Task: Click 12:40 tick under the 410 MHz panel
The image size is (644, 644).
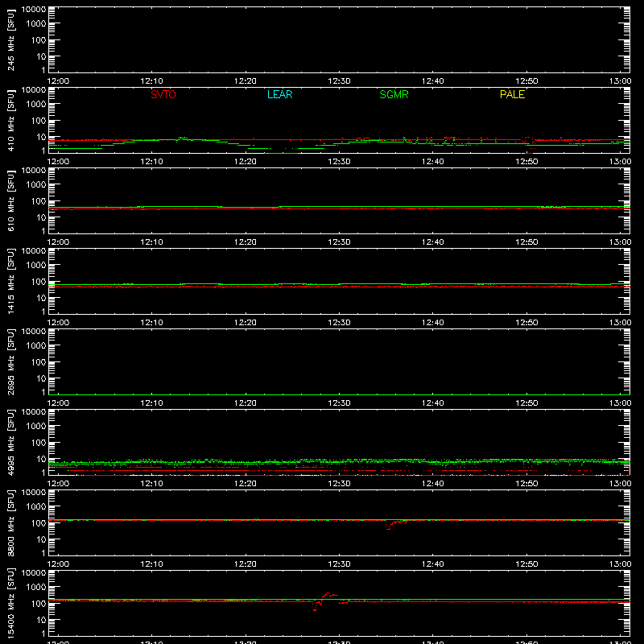Action: 433,162
